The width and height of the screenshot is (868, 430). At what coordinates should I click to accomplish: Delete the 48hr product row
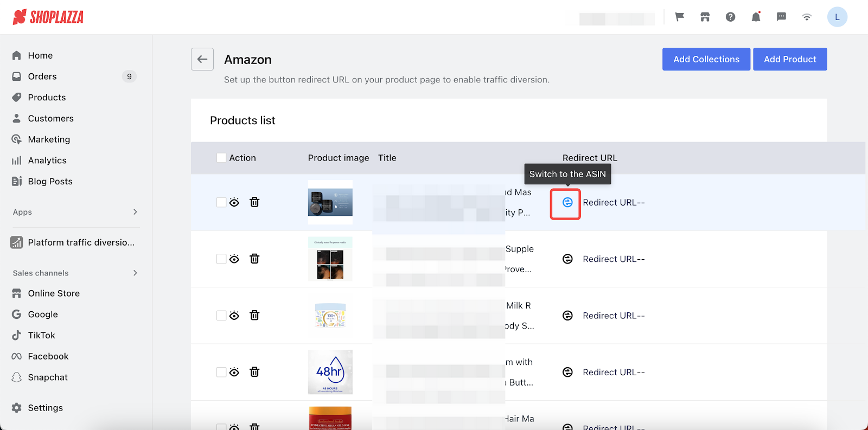(x=254, y=372)
